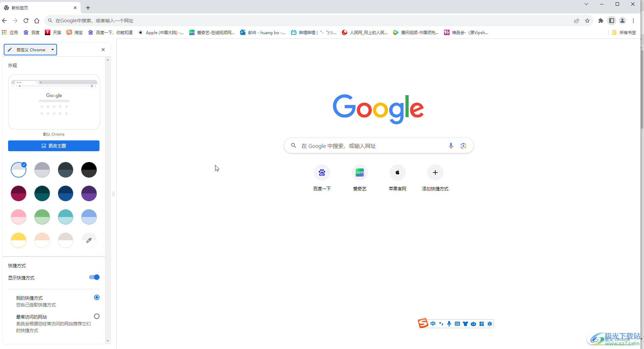Toggle the 显示快捷方式 switch
644x349 pixels.
(94, 277)
